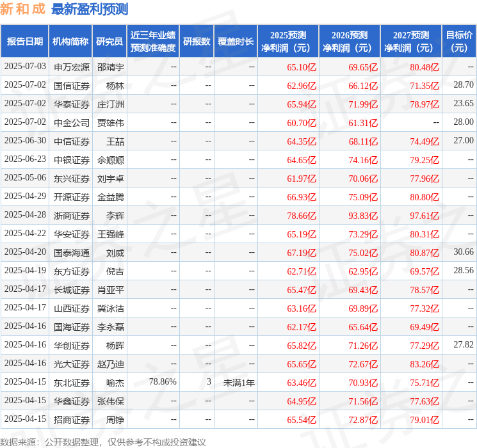Click the 27.82 target price
This screenshot has width=477, height=448.
464,344
